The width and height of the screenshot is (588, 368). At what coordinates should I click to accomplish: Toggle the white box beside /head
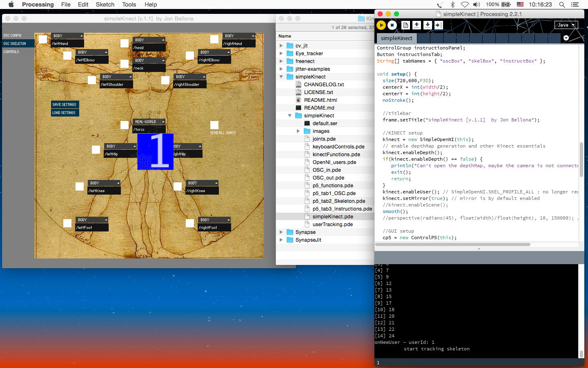tap(125, 43)
